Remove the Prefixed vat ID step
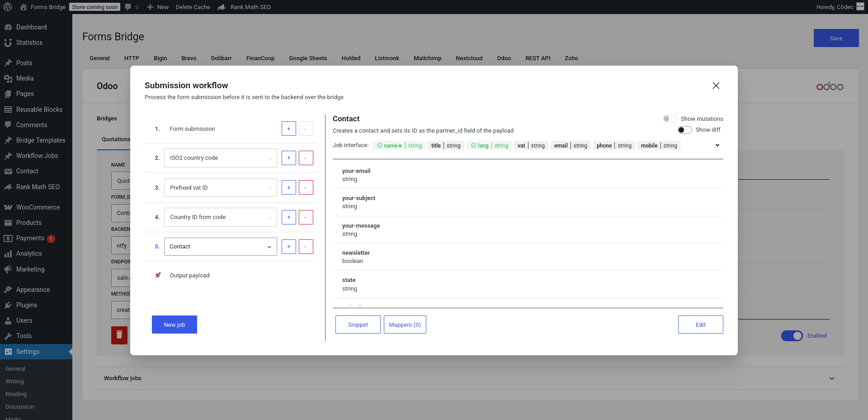868x420 pixels. tap(306, 187)
